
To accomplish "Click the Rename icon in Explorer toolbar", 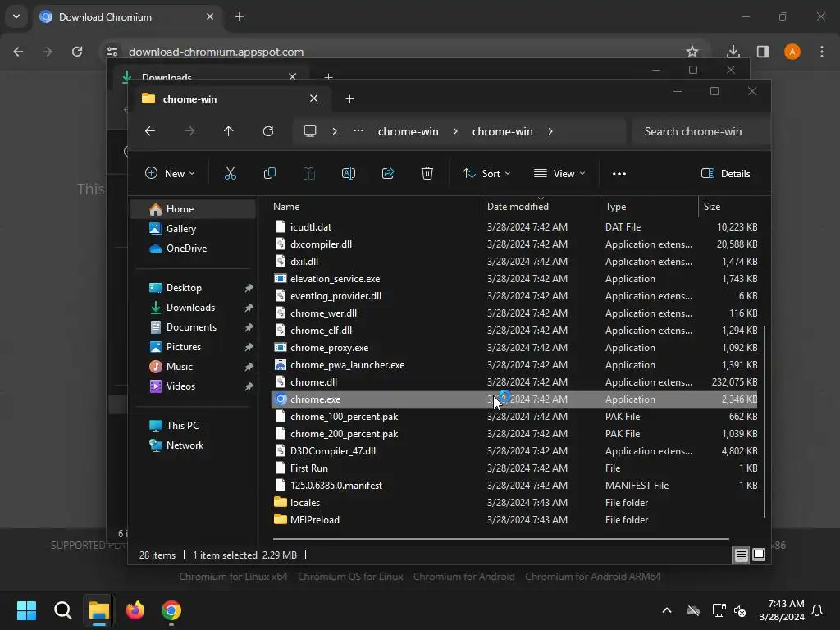I will pos(348,174).
